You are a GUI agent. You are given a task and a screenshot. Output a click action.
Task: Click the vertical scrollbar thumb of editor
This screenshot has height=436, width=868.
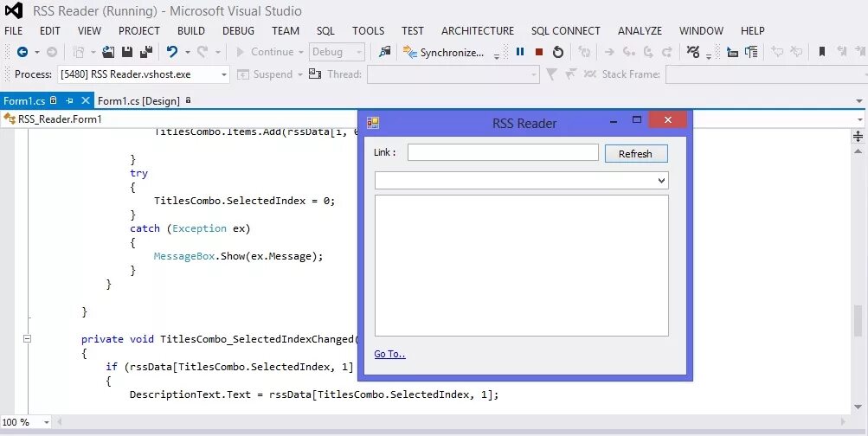[x=858, y=320]
